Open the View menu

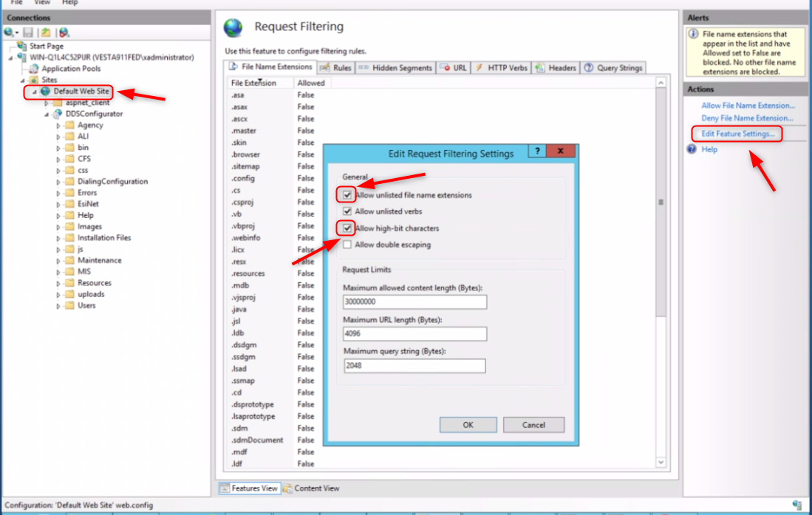click(42, 2)
